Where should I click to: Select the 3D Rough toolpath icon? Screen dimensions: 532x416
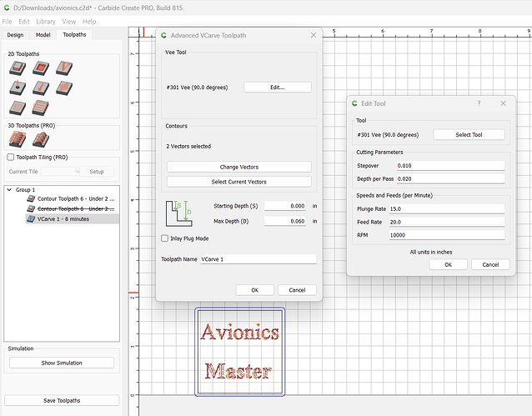[18, 139]
